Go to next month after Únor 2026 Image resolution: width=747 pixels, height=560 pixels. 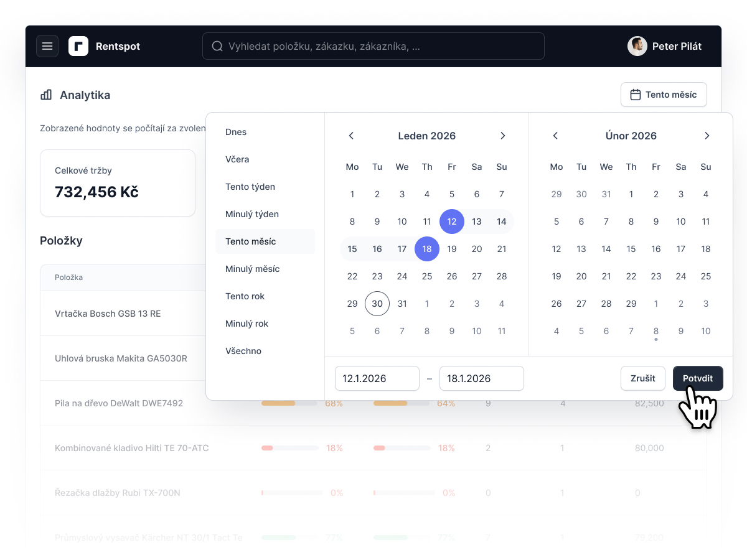point(707,136)
